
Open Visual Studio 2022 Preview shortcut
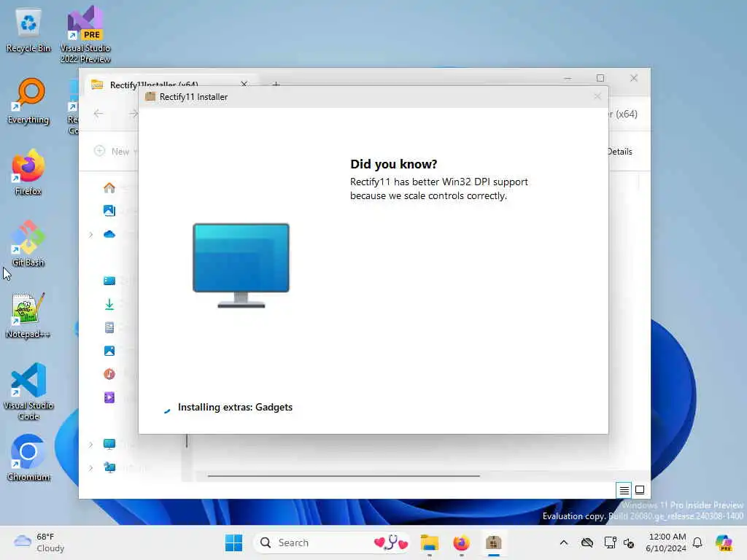click(x=85, y=34)
